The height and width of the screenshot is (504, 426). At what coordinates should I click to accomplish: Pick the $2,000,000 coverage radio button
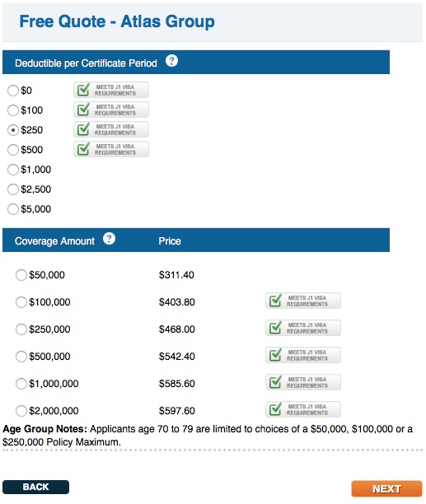click(21, 411)
